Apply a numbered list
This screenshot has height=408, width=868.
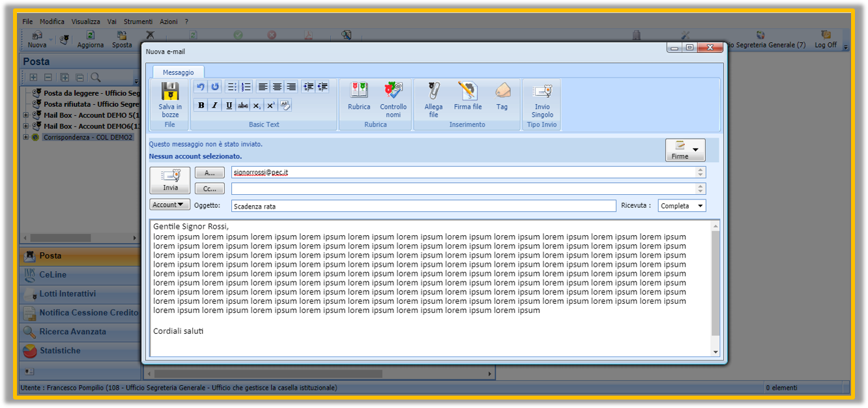click(246, 87)
